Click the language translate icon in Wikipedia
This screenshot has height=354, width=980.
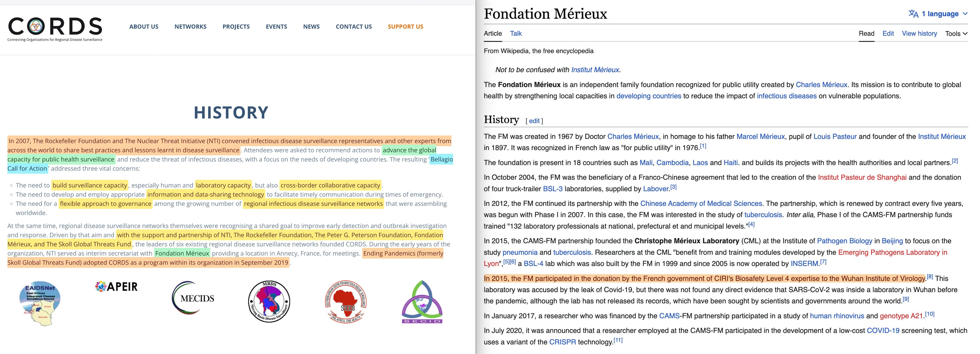[x=913, y=14]
